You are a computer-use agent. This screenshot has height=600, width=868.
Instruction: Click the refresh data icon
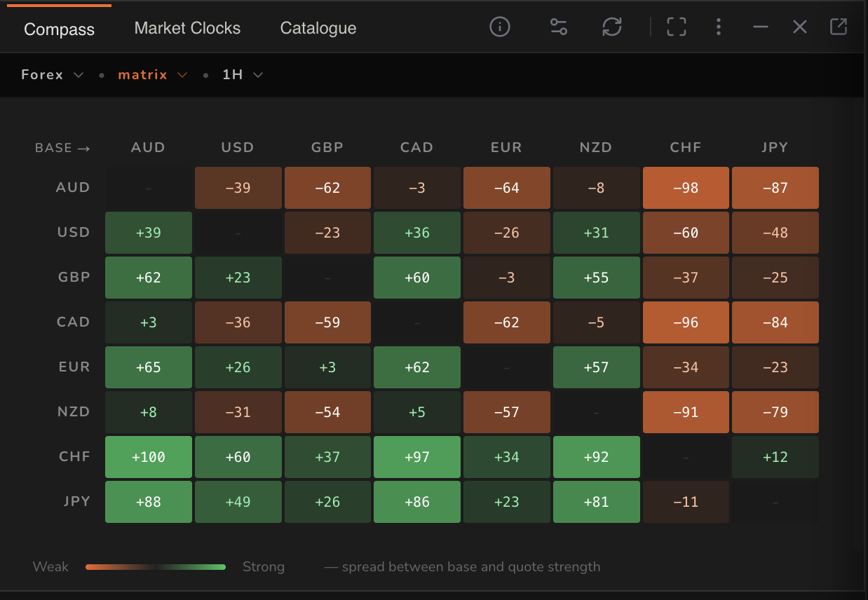612,27
